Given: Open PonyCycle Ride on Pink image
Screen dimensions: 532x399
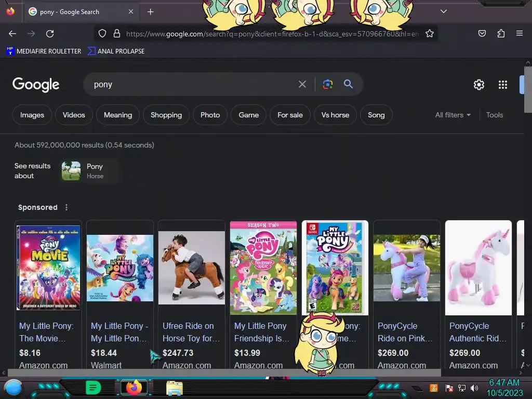Looking at the screenshot, I should 407,268.
